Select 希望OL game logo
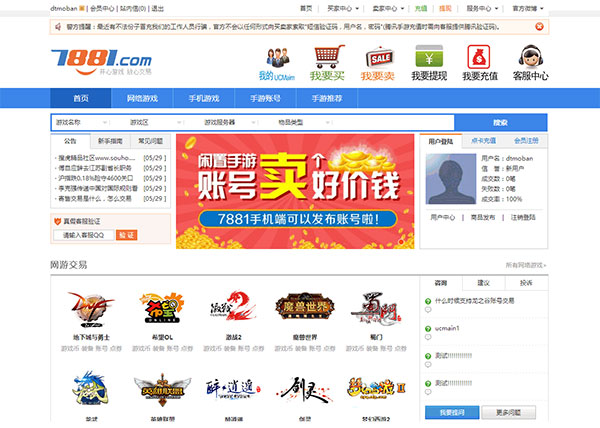Image resolution: width=600 pixels, height=428 pixels. click(162, 308)
